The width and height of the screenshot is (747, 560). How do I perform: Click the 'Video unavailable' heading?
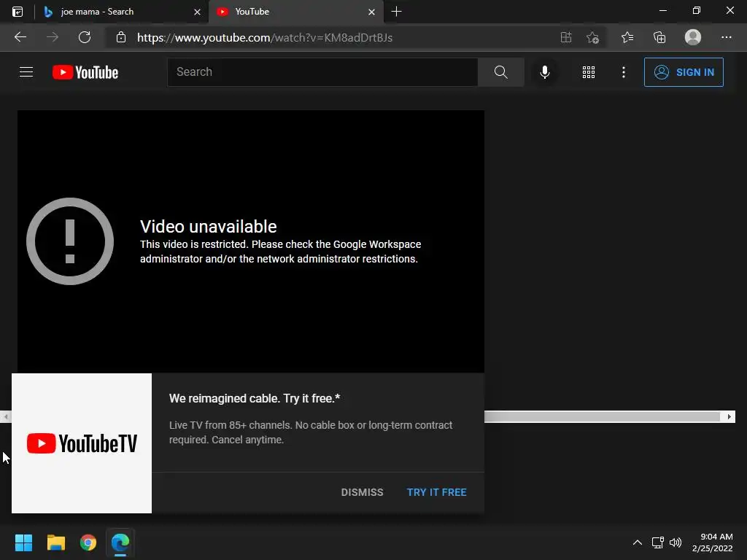click(x=208, y=226)
